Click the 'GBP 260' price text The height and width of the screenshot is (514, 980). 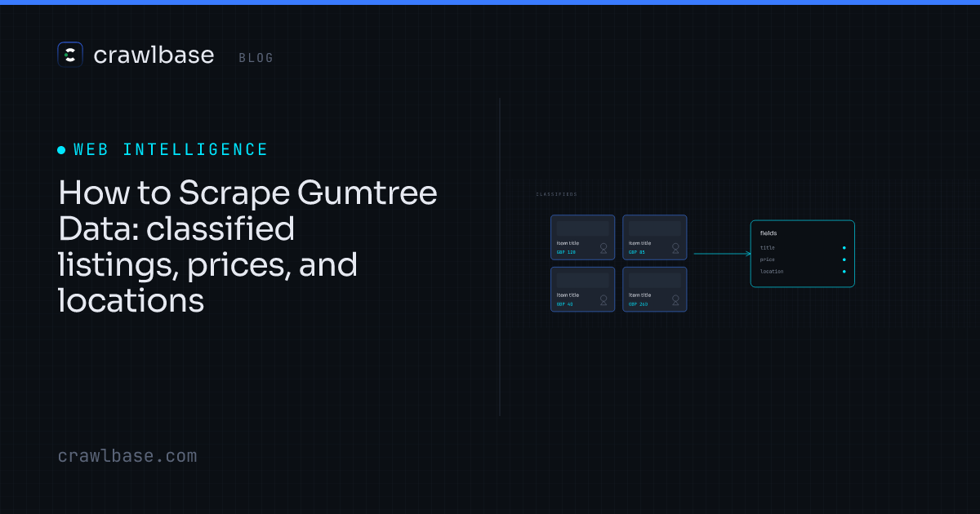point(638,304)
